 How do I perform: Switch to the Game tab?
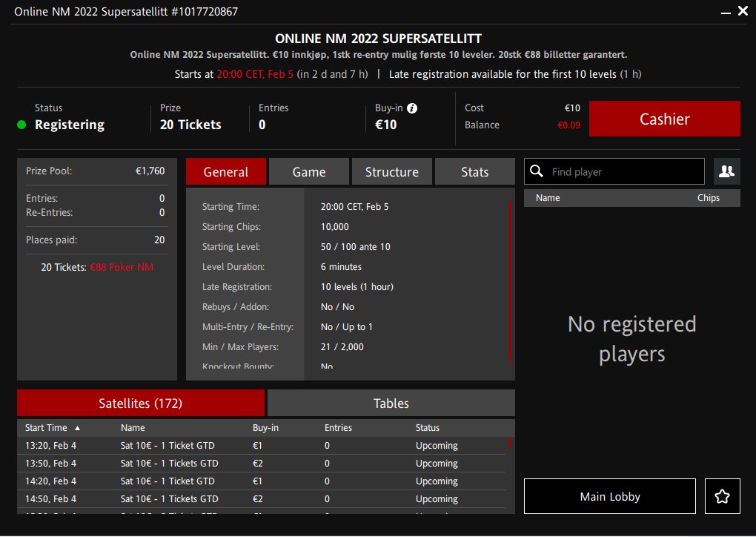pyautogui.click(x=308, y=172)
